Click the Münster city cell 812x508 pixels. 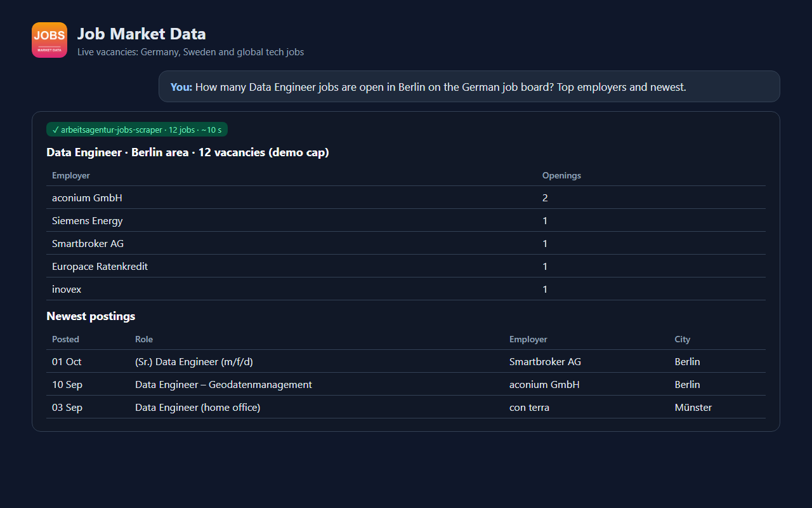[693, 407]
